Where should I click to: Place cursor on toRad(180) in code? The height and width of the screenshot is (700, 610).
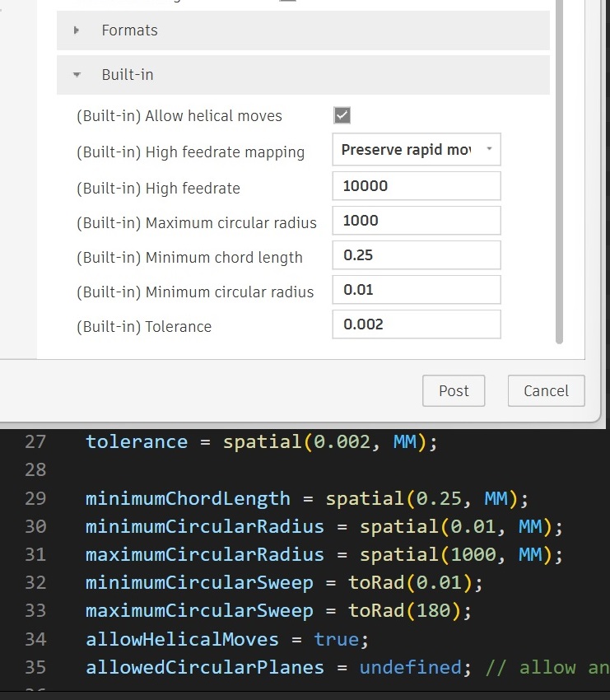coord(410,611)
